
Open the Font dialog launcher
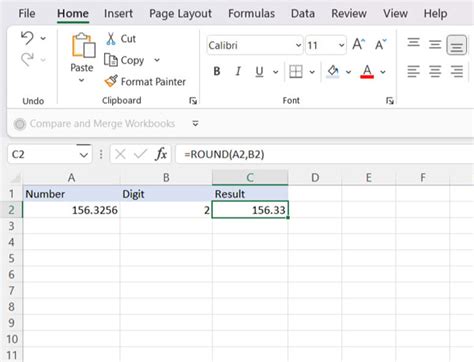(390, 101)
